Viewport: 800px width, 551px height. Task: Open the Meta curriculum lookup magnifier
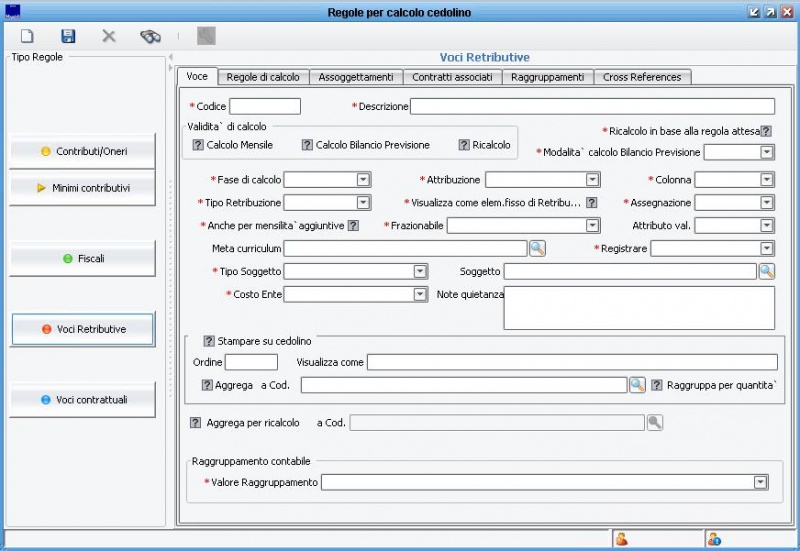coord(538,248)
